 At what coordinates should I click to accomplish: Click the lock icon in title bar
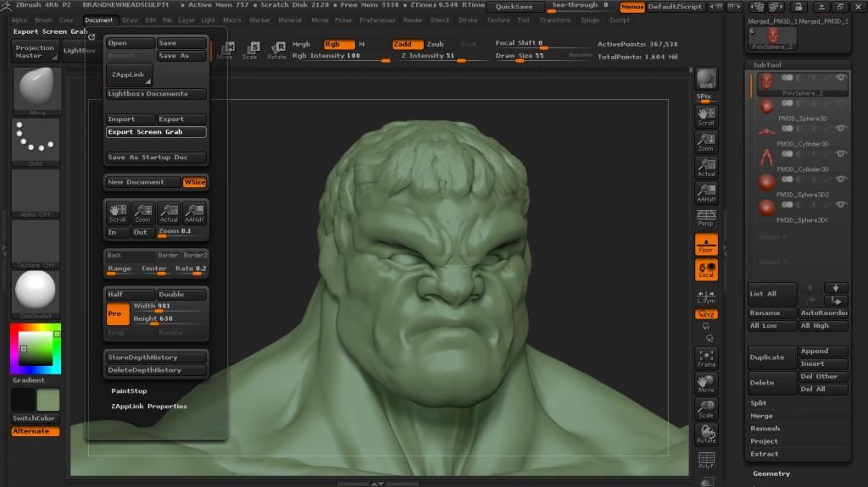tap(798, 7)
